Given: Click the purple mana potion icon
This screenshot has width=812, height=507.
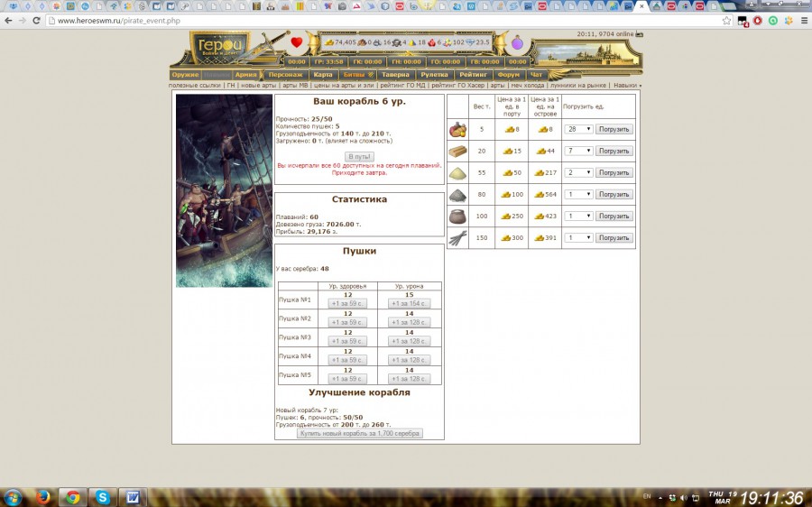Looking at the screenshot, I should coord(518,42).
